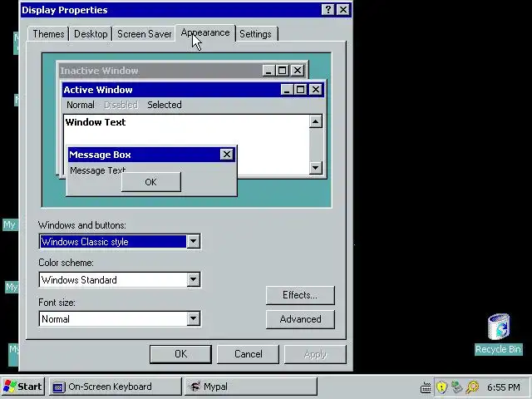Screen dimensions: 532x399
Task: Expand the Windows and buttons dropdown arrow
Action: [193, 242]
